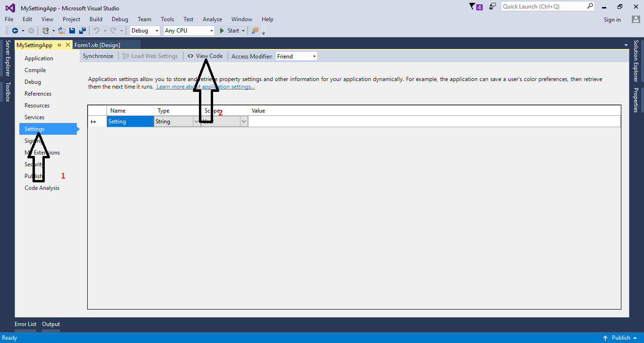Image resolution: width=644 pixels, height=343 pixels.
Task: Close the MySettingApp tab
Action: [x=68, y=45]
